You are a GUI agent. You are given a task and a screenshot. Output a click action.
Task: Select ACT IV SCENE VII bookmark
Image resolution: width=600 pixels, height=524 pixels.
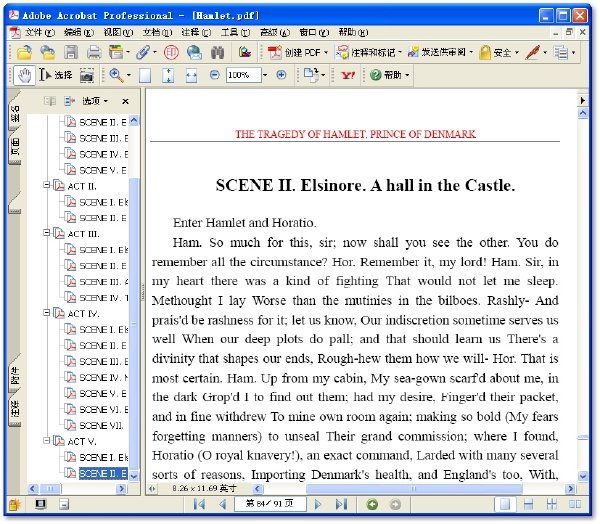pos(101,425)
